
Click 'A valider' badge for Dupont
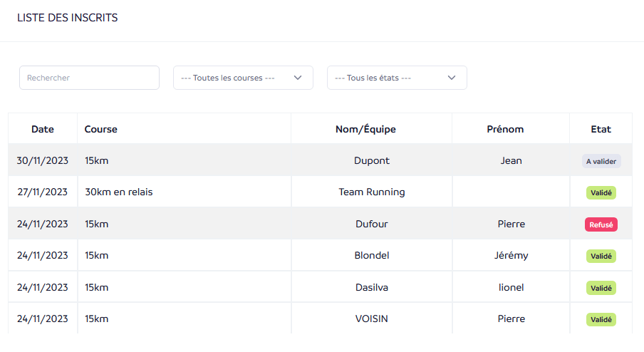(601, 161)
